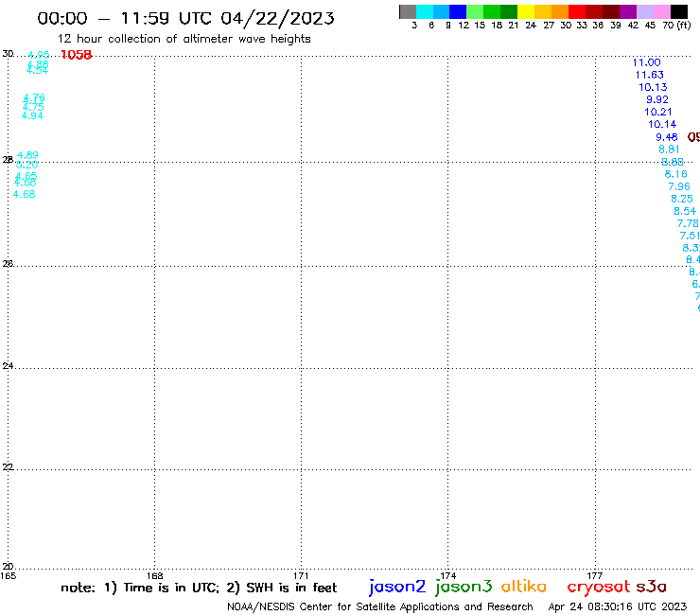The width and height of the screenshot is (700, 615).
Task: Click the yellow swatch in the color scale
Action: coord(526,11)
